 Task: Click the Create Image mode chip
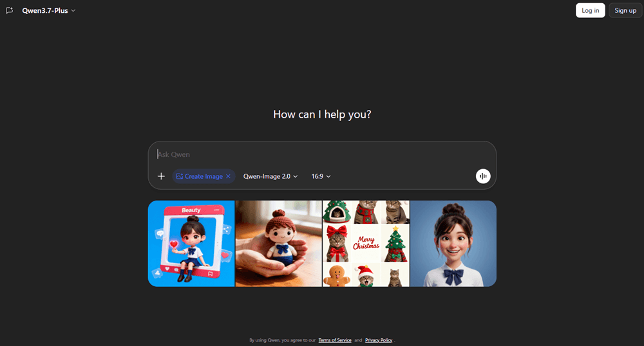pos(199,176)
